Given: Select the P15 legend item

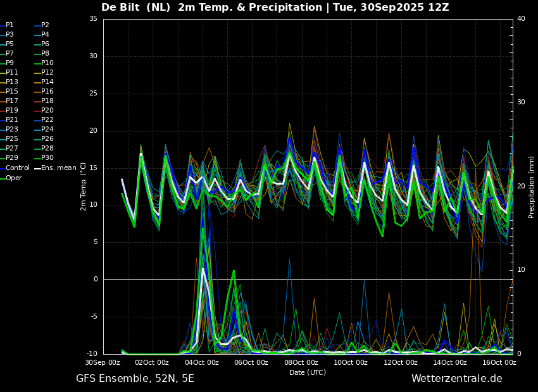Looking at the screenshot, I should click(x=9, y=92).
